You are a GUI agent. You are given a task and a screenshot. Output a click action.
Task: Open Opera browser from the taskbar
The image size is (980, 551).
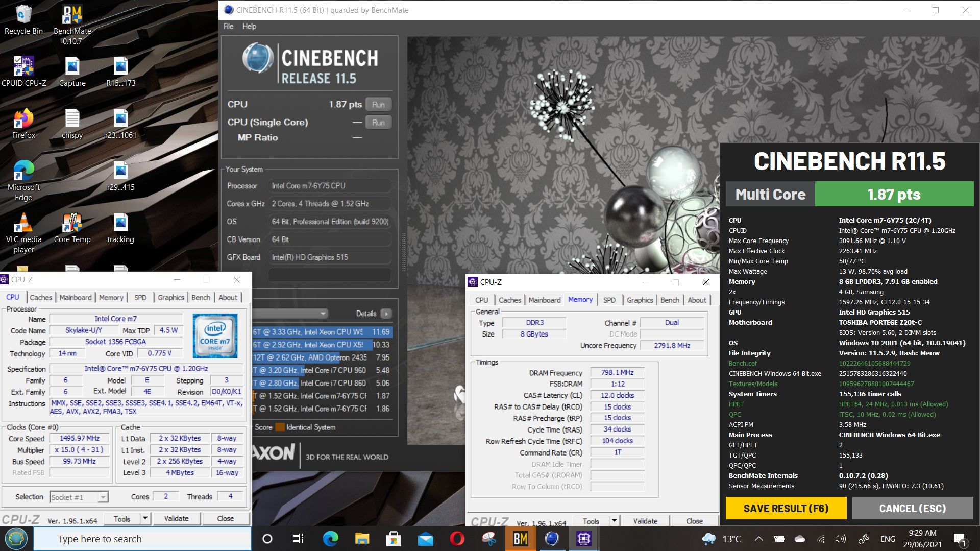pos(457,538)
